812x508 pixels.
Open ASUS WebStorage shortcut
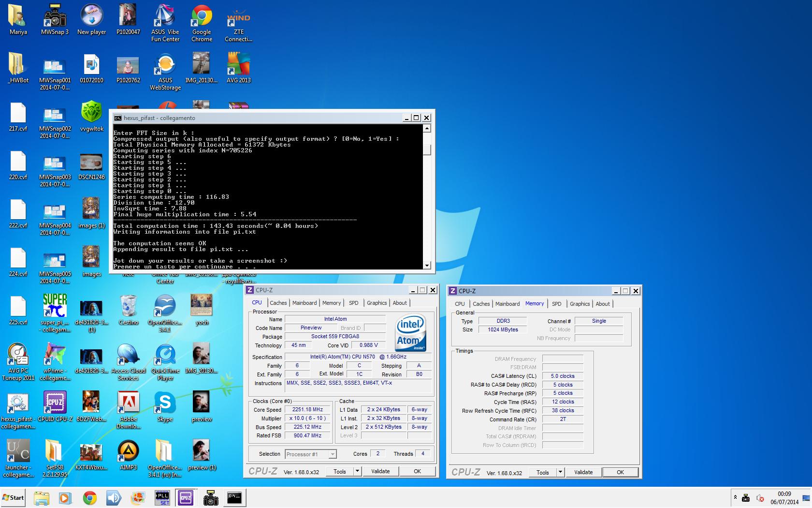click(165, 71)
